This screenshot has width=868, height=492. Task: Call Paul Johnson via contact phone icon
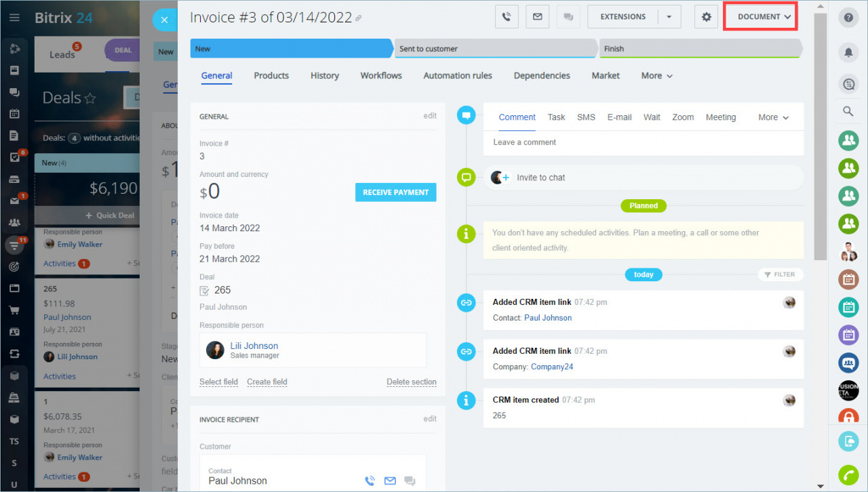tap(370, 481)
